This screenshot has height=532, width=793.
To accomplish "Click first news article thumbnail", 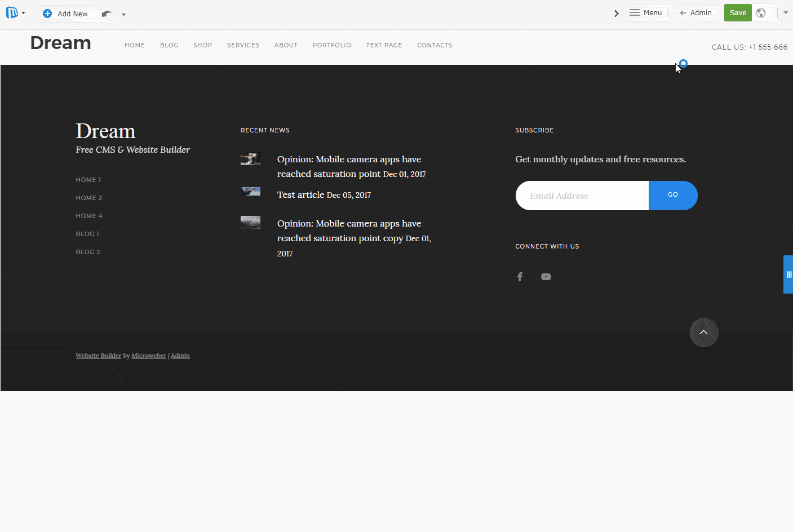I will coord(251,159).
